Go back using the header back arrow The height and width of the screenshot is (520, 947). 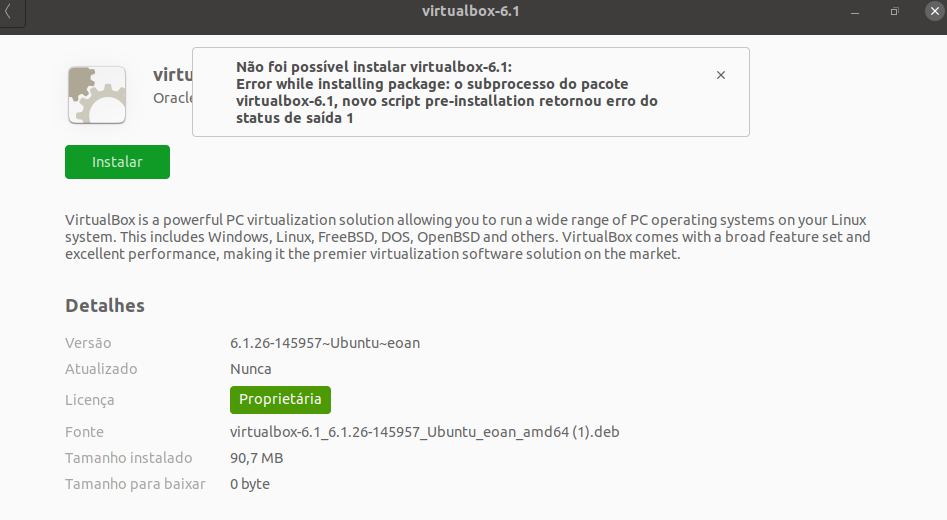click(x=10, y=12)
